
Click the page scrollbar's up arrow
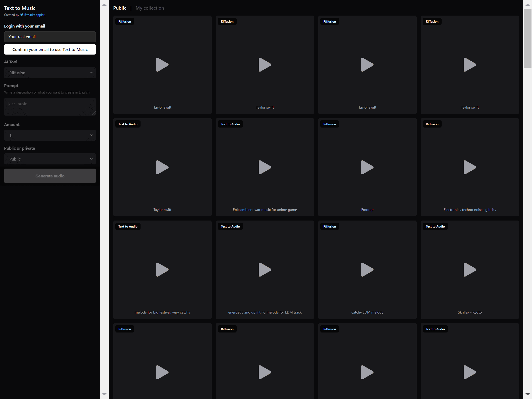(x=528, y=5)
